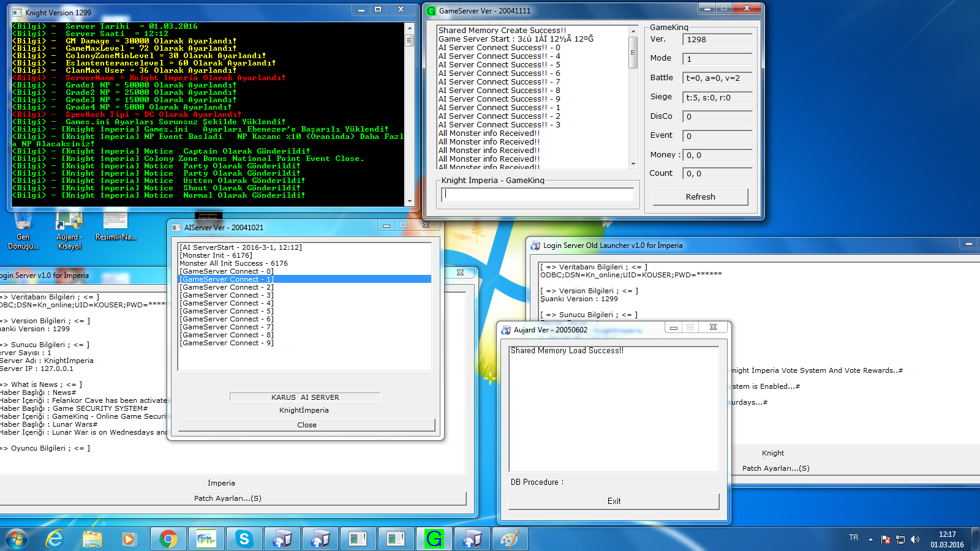Click the GameServer log list scroll-up arrow

point(633,31)
